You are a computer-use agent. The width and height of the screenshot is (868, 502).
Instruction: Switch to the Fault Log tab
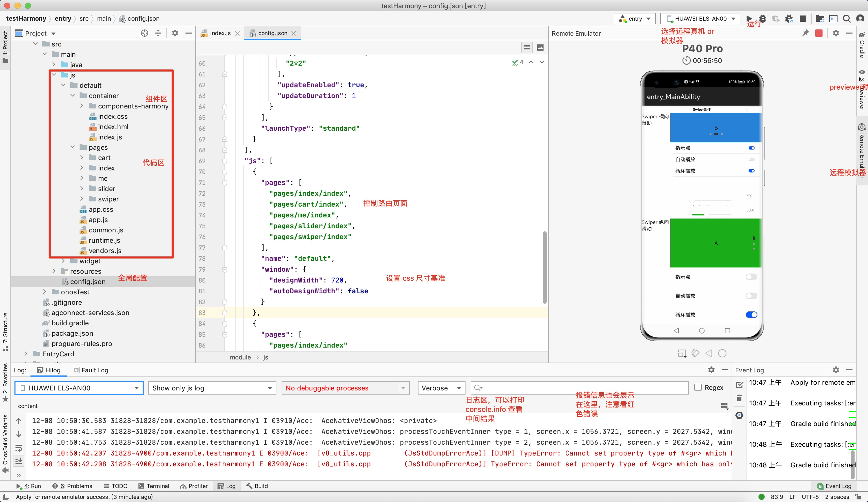coord(91,370)
